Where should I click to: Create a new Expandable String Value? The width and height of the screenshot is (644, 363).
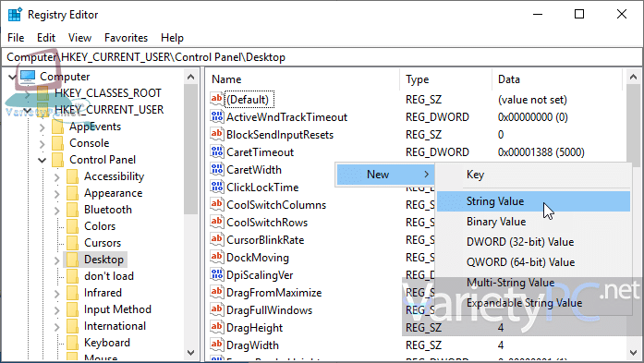[x=533, y=303]
